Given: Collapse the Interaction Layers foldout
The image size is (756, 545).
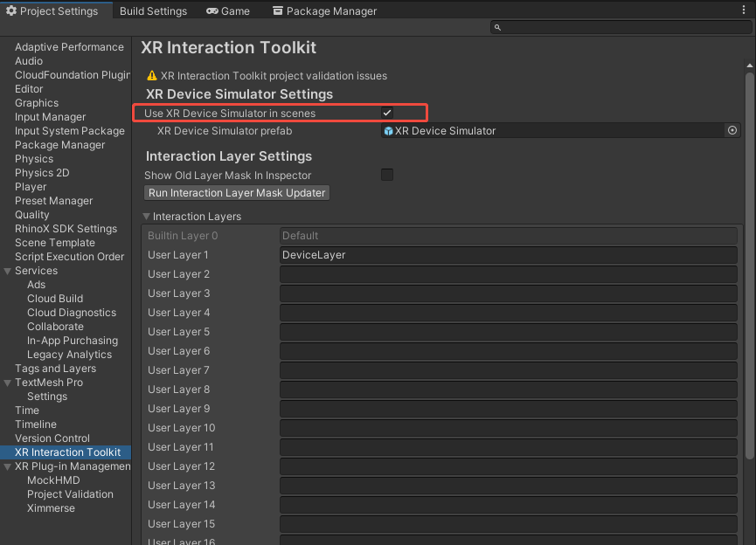Looking at the screenshot, I should [x=147, y=217].
